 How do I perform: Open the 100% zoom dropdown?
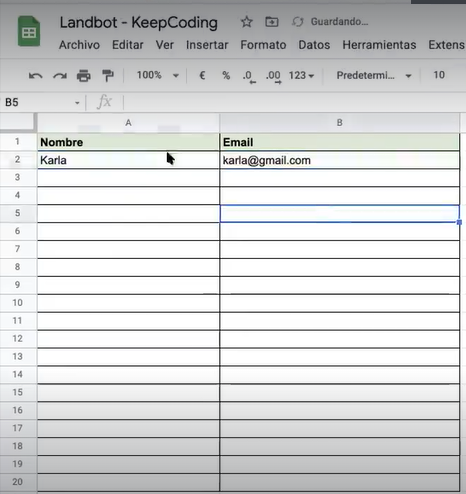click(158, 75)
